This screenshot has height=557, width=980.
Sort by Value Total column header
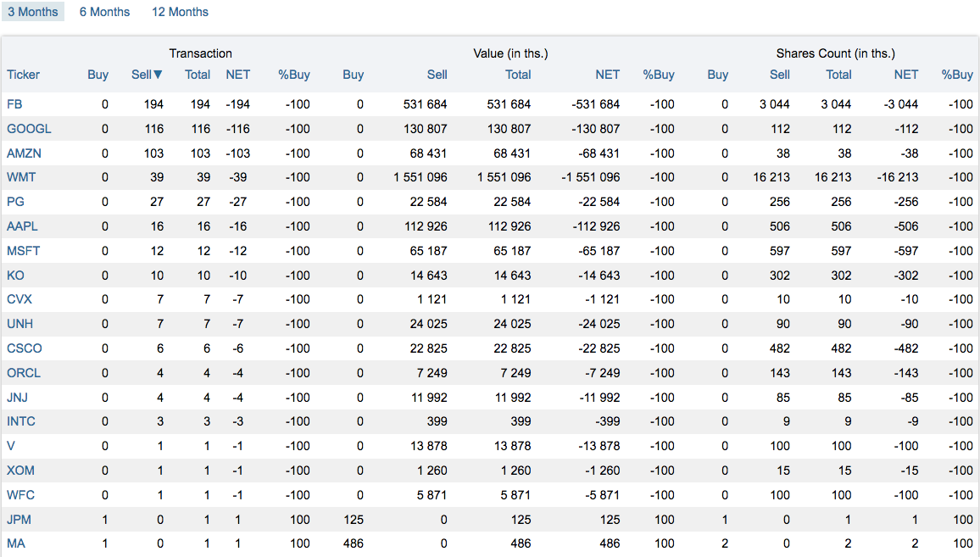point(518,75)
